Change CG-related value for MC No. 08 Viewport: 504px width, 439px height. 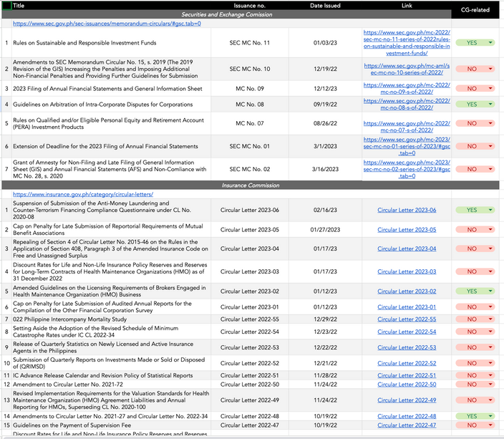tap(475, 105)
